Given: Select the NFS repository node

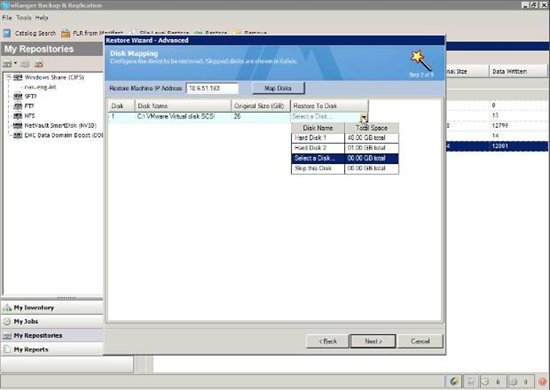Looking at the screenshot, I should pos(30,116).
